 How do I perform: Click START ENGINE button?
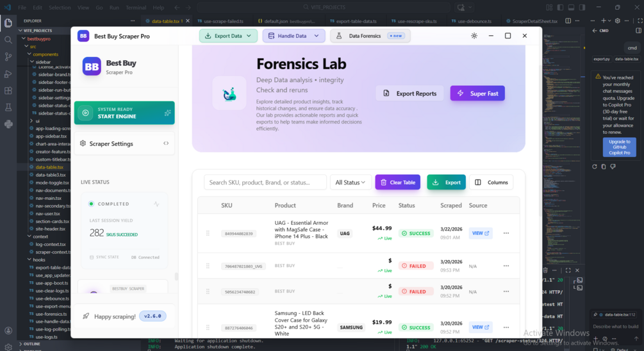124,113
